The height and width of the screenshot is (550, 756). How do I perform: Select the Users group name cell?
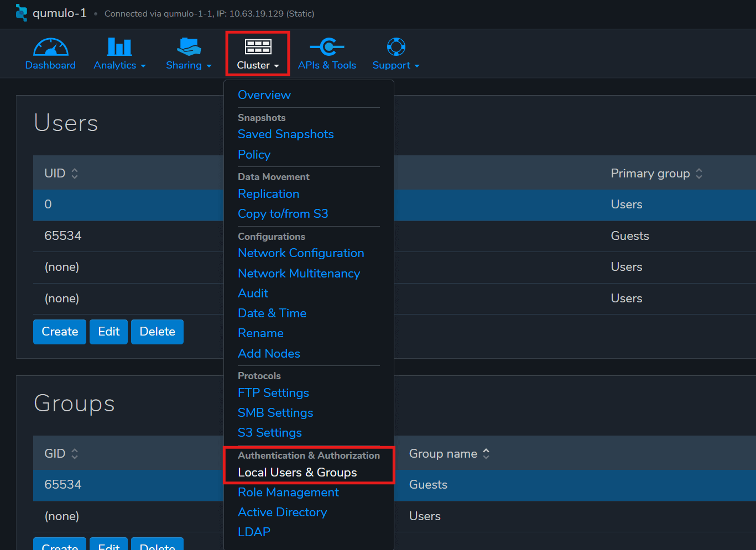tap(425, 516)
